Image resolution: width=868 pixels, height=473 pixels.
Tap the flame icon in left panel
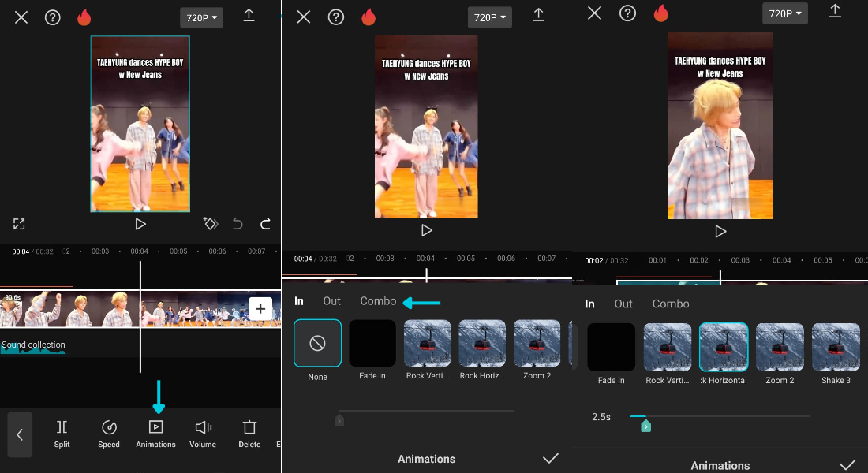click(84, 17)
